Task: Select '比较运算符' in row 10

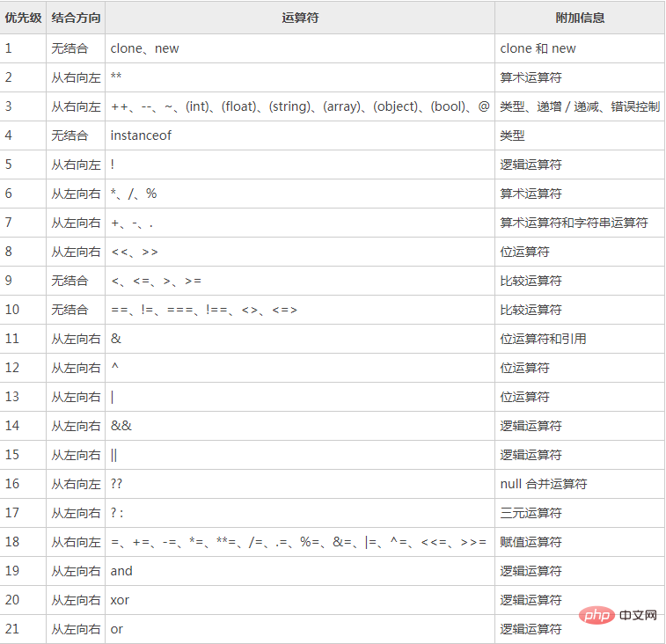Action: click(580, 310)
